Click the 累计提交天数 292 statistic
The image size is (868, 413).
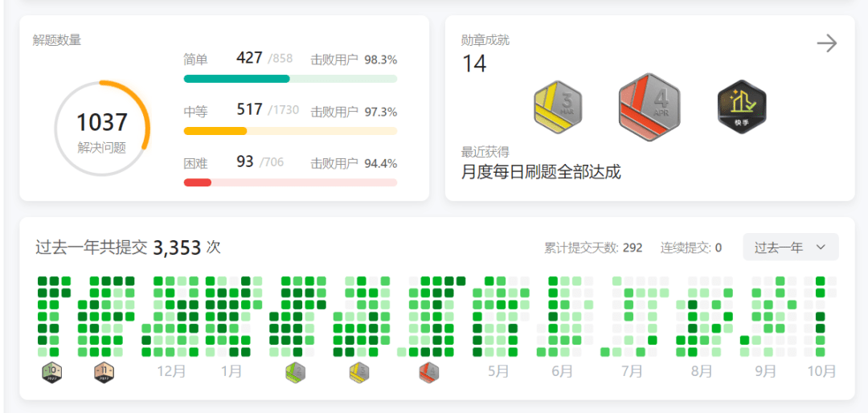[593, 247]
